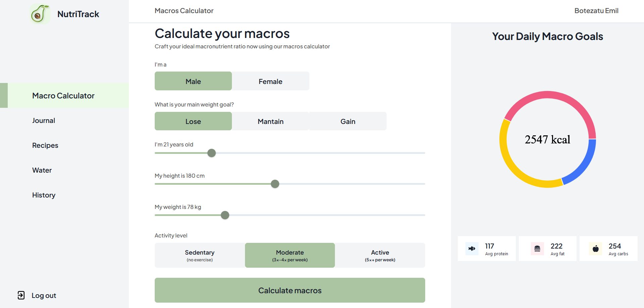Select Gain as your weight goal
Image resolution: width=644 pixels, height=308 pixels.
click(348, 121)
